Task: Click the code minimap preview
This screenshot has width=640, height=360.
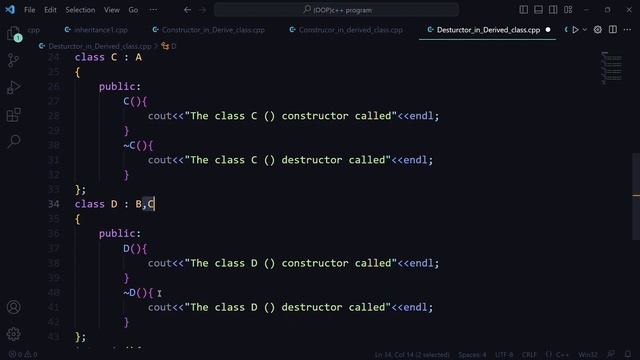Action: (612, 68)
